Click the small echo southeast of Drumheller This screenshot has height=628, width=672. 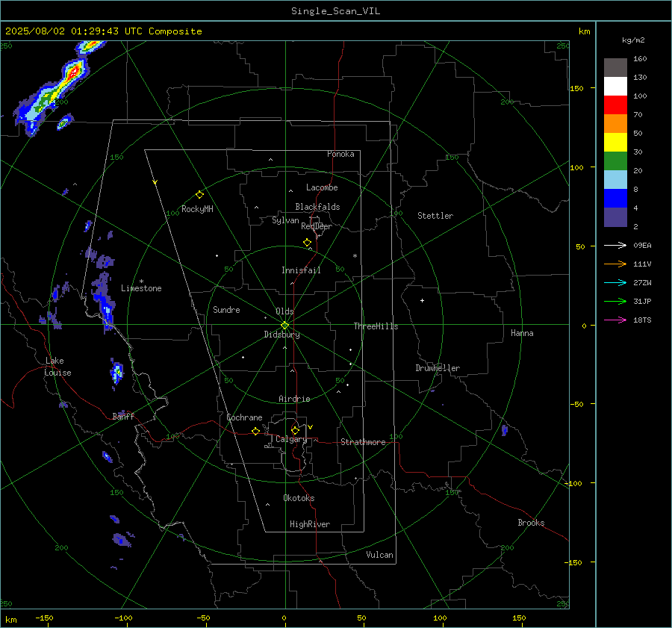tap(505, 429)
